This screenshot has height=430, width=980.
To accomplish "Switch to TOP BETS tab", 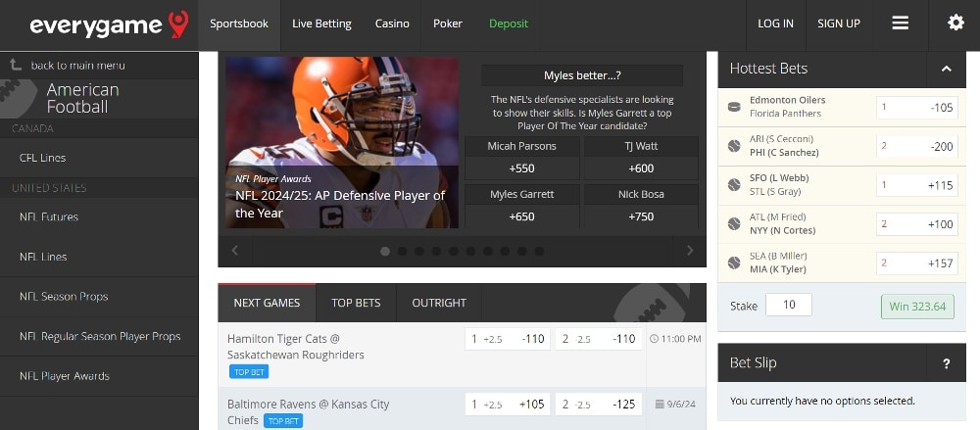I will [357, 303].
